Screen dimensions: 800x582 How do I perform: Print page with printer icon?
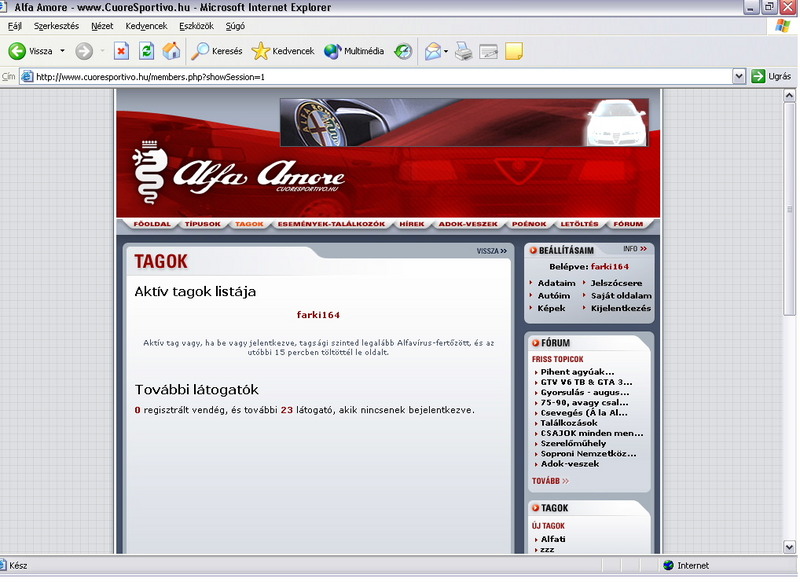[463, 51]
